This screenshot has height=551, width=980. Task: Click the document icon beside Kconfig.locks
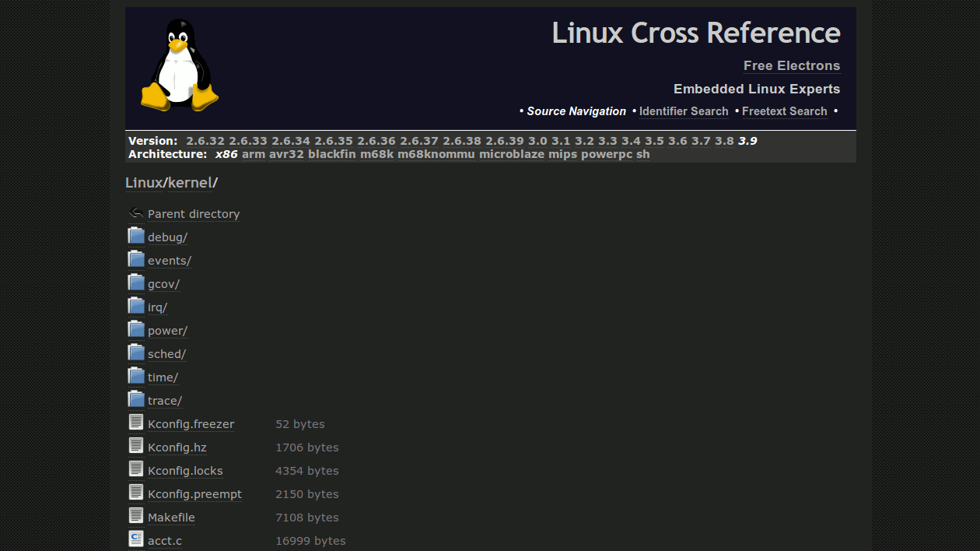[135, 469]
